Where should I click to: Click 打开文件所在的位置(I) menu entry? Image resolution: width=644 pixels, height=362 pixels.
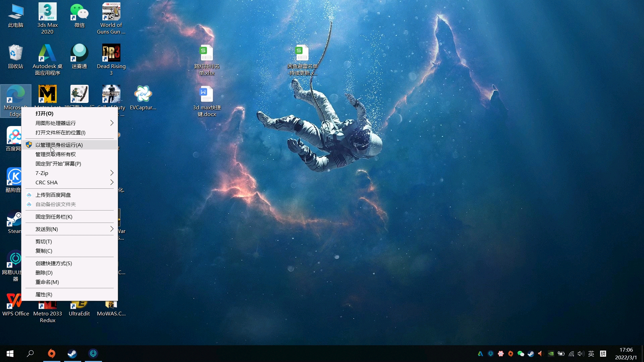pyautogui.click(x=60, y=132)
